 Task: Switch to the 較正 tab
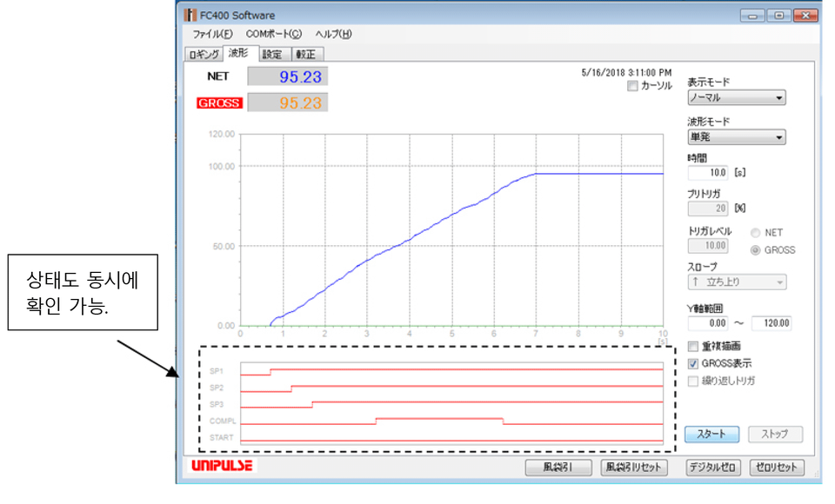point(306,54)
